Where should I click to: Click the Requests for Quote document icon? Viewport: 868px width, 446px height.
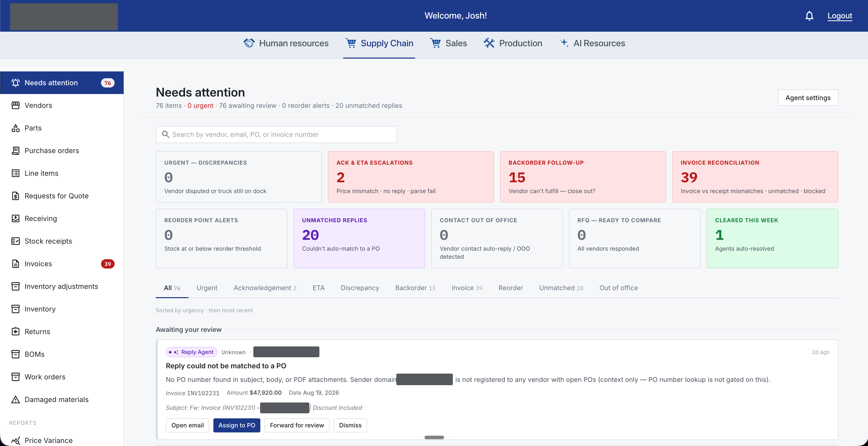(16, 196)
